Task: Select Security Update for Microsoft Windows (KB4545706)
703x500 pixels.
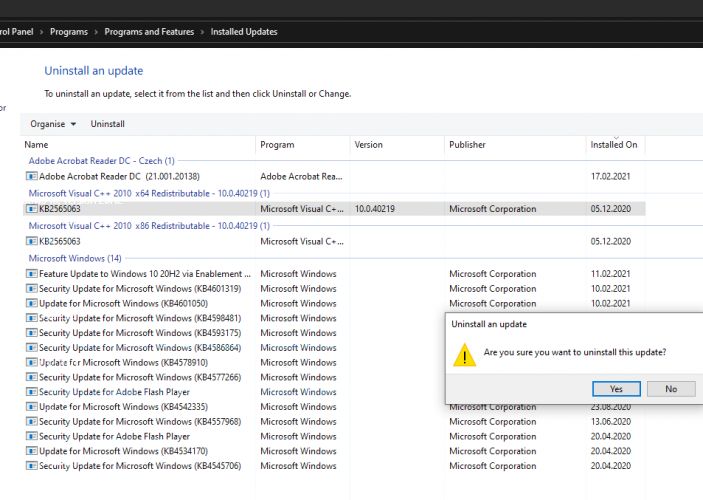Action: pos(334,466)
